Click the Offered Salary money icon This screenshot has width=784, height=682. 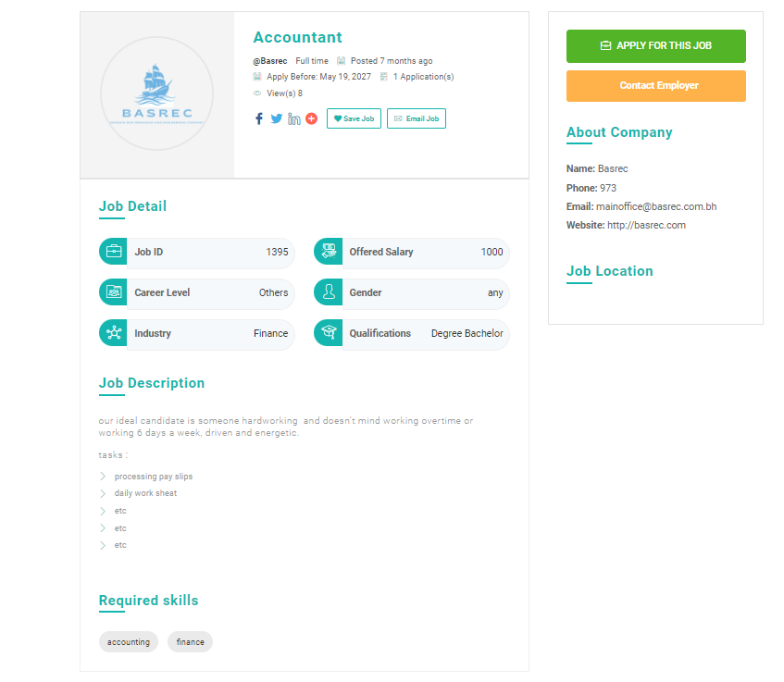(x=329, y=252)
